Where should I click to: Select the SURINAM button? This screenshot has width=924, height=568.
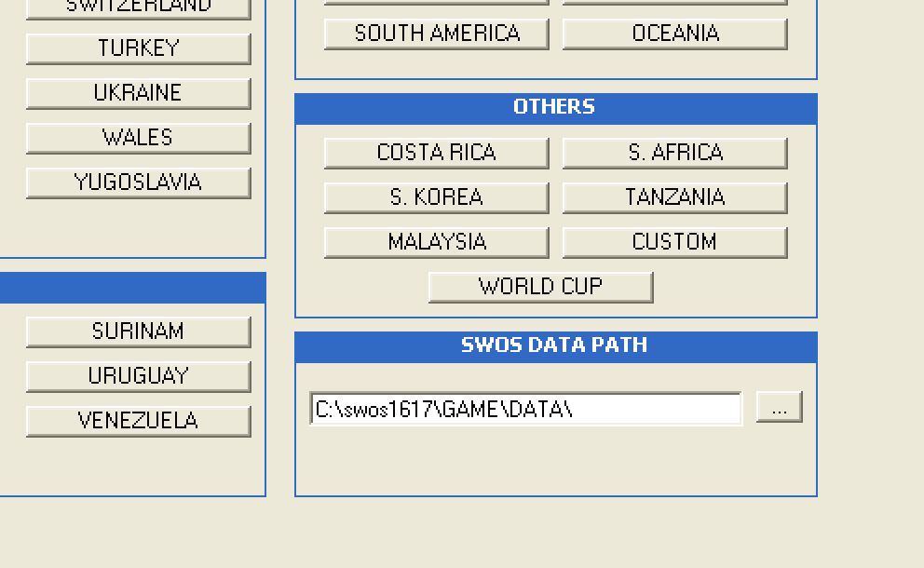(138, 331)
